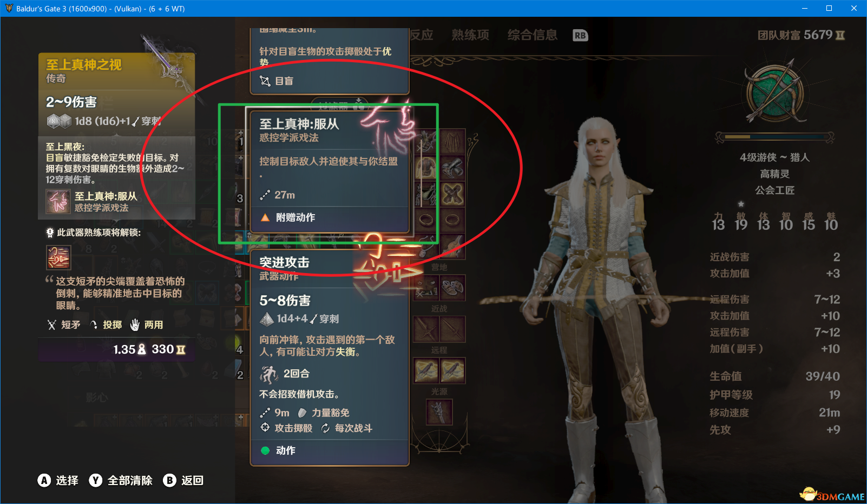Click the camp sandals footwear slot

pos(452,288)
